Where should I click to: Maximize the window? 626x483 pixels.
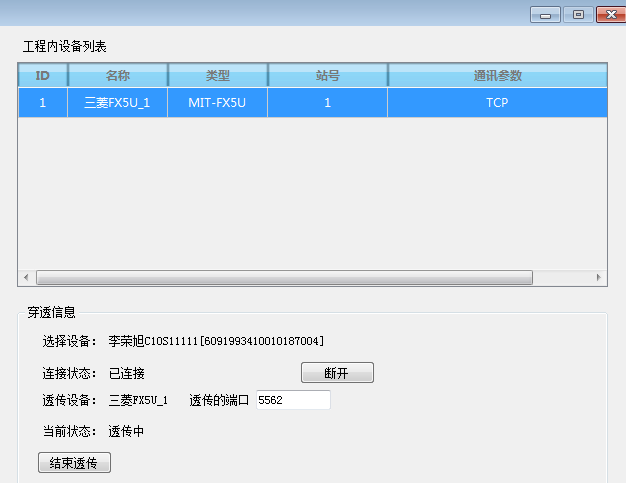pyautogui.click(x=578, y=15)
